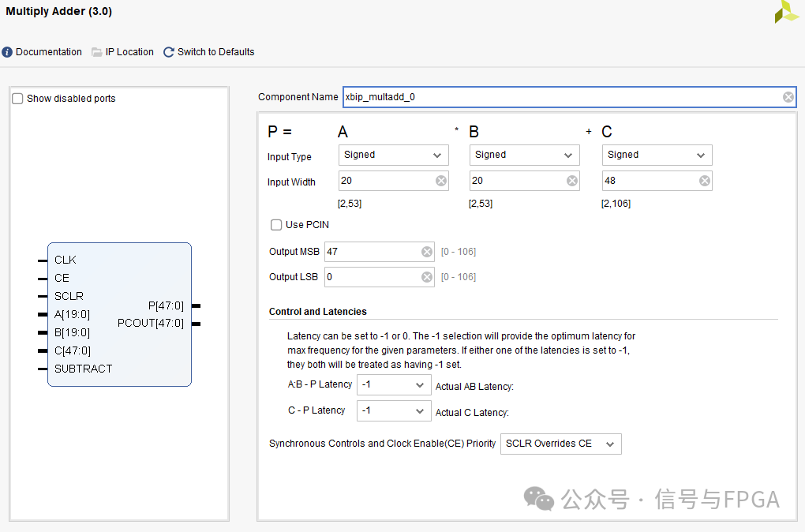Clear the Output MSB value
The image size is (805, 532).
click(427, 252)
